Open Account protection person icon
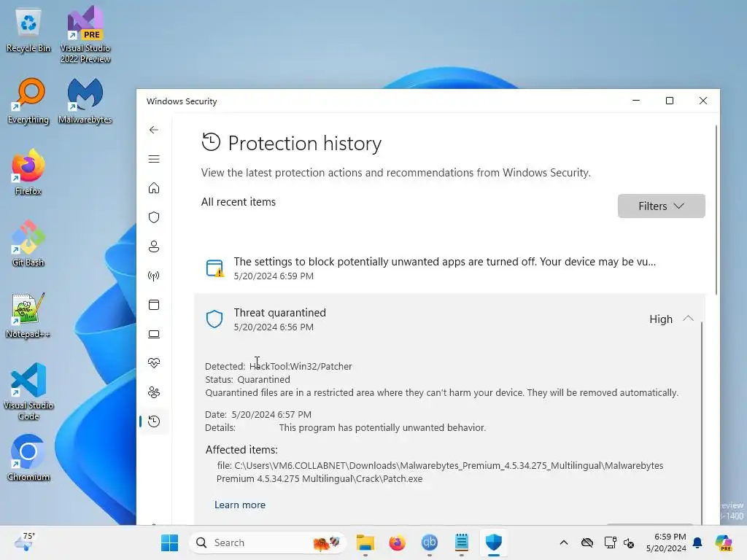The image size is (747, 560). point(153,246)
